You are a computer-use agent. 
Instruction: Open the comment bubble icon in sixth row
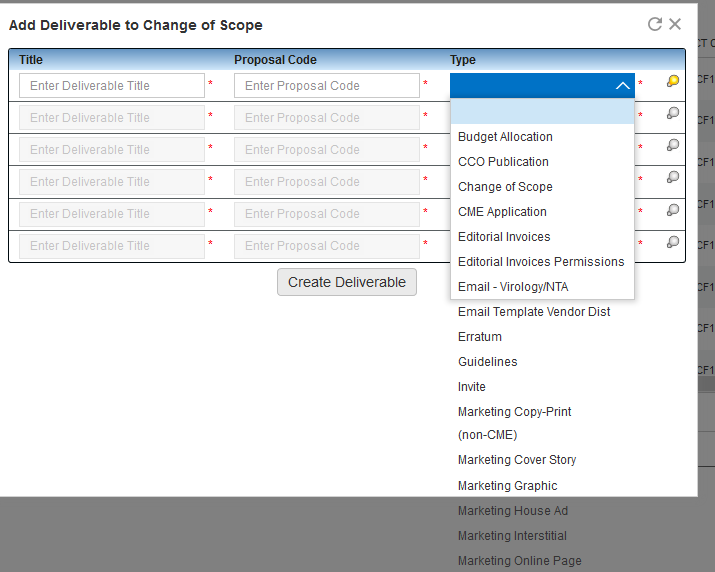[673, 242]
